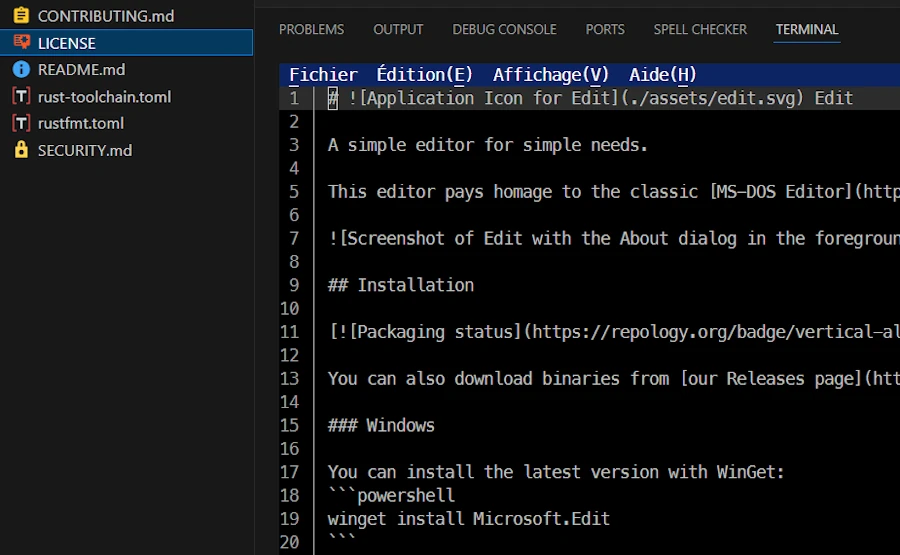The image size is (900, 555).
Task: Click the rustfmt.toml file icon
Action: (21, 123)
